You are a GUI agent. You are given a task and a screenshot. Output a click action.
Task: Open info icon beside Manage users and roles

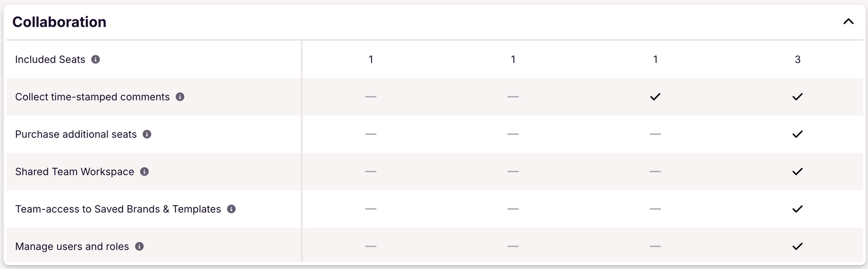click(139, 246)
